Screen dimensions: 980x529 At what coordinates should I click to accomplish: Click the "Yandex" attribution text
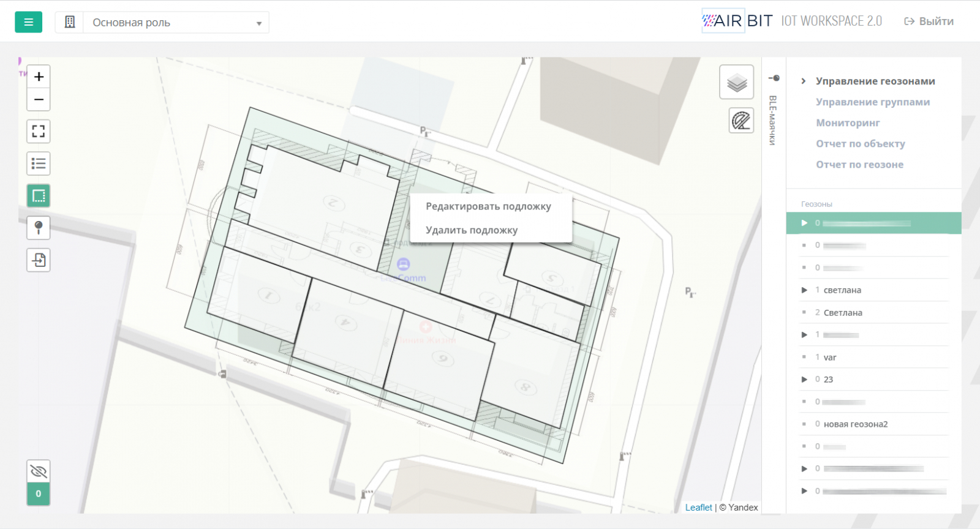[743, 508]
